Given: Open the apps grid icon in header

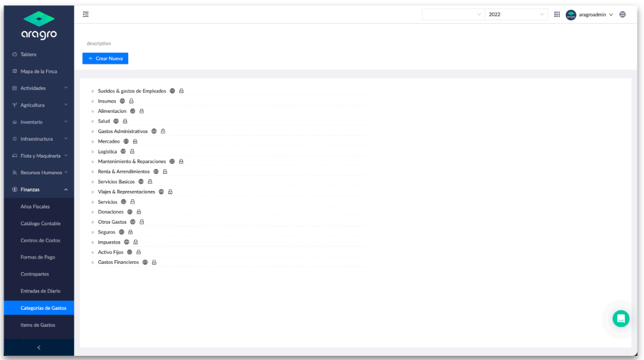Looking at the screenshot, I should coord(557,14).
